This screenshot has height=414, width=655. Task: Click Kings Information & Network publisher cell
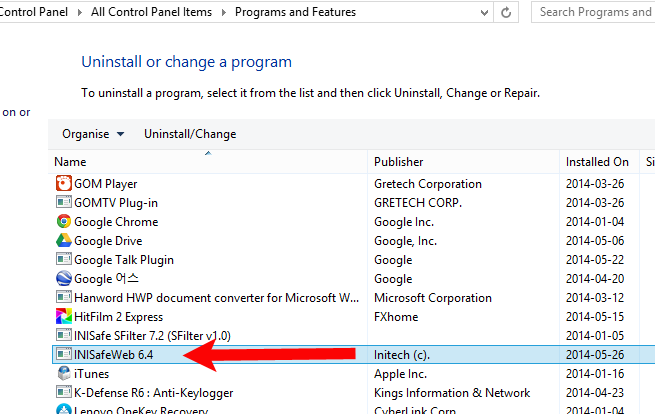[452, 393]
